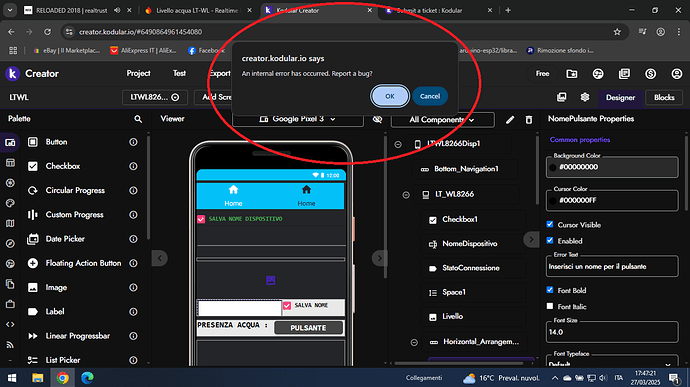Screen dimensions: 690x387
Task: Click Cancel in the error dialog
Action: click(429, 96)
